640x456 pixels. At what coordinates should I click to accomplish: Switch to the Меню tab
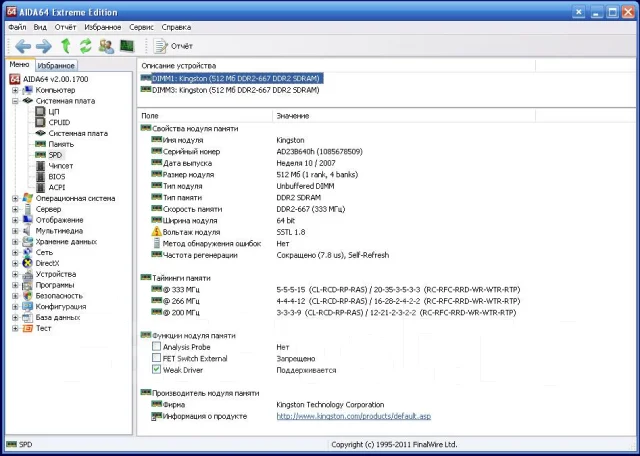coord(19,65)
